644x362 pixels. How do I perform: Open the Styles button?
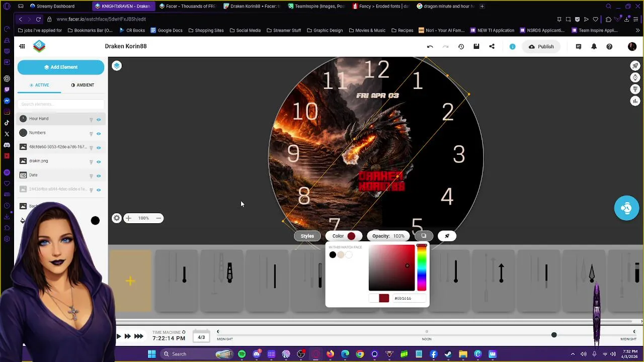click(307, 236)
